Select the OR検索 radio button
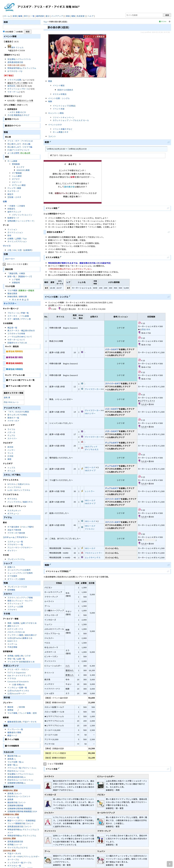 point(15,32)
